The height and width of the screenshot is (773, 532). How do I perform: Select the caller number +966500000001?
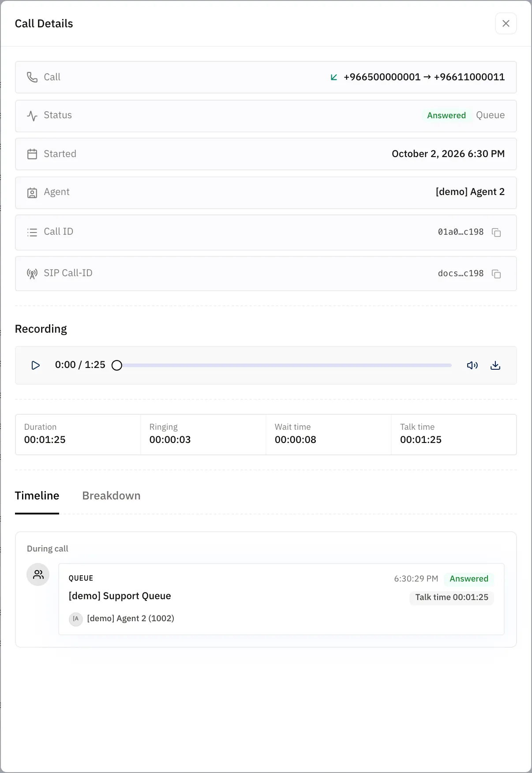pyautogui.click(x=382, y=77)
